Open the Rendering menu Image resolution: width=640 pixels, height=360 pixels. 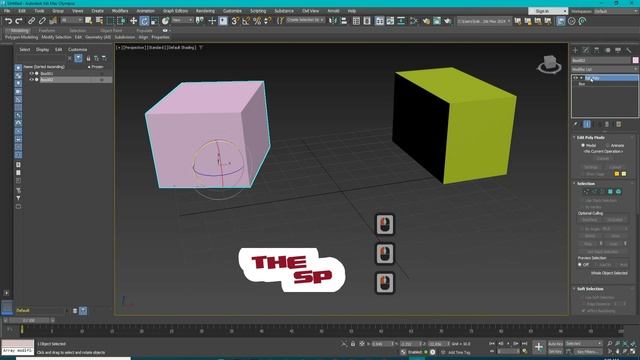[x=205, y=11]
